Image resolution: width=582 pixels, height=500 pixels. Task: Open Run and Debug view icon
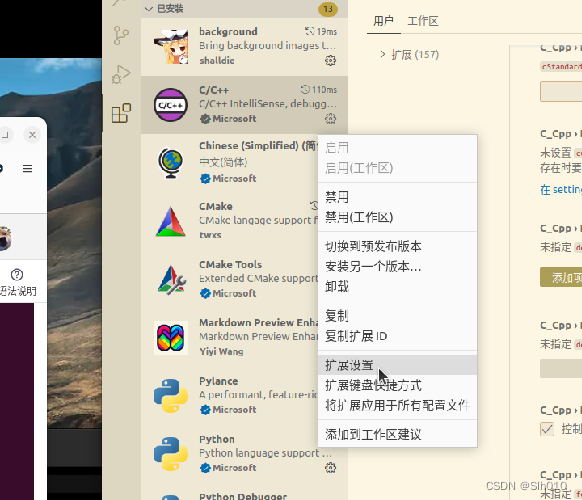click(x=121, y=74)
